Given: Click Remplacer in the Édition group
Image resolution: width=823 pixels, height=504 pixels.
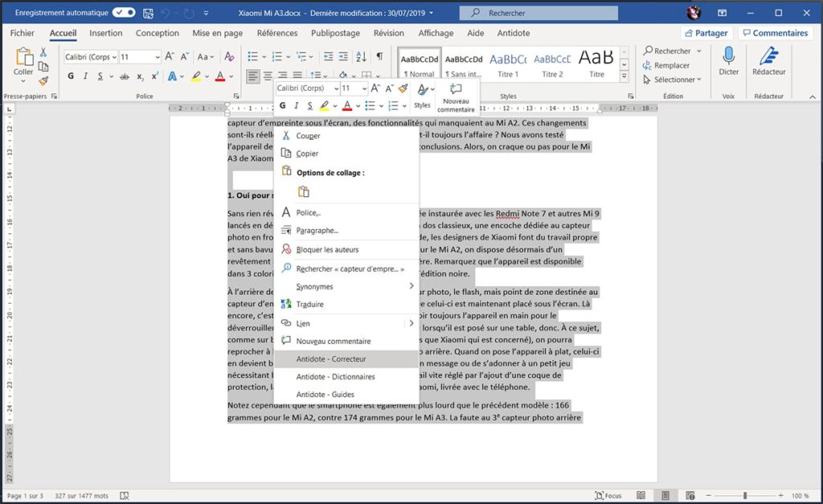Looking at the screenshot, I should (x=666, y=66).
